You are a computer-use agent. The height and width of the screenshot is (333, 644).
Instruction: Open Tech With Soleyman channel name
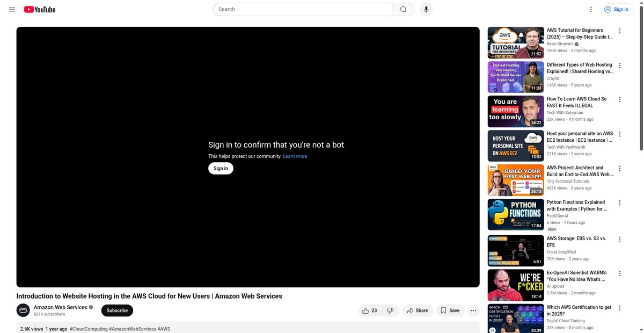[x=565, y=113]
